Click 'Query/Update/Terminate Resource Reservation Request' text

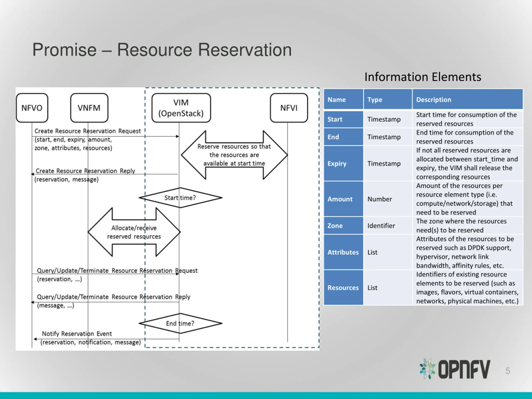tap(117, 271)
